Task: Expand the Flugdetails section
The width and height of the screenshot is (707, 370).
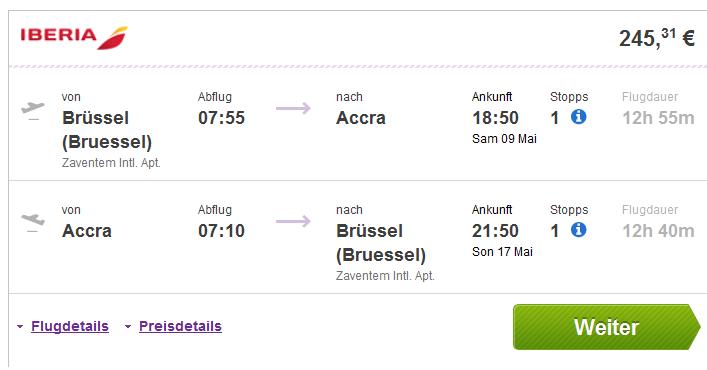Action: [x=70, y=326]
